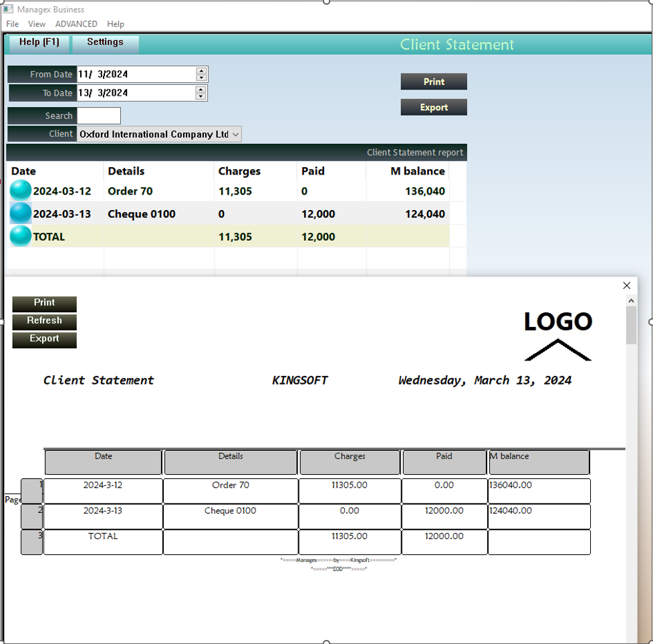This screenshot has height=644, width=653.
Task: Click the Managex Business app icon in title bar
Action: pyautogui.click(x=8, y=9)
